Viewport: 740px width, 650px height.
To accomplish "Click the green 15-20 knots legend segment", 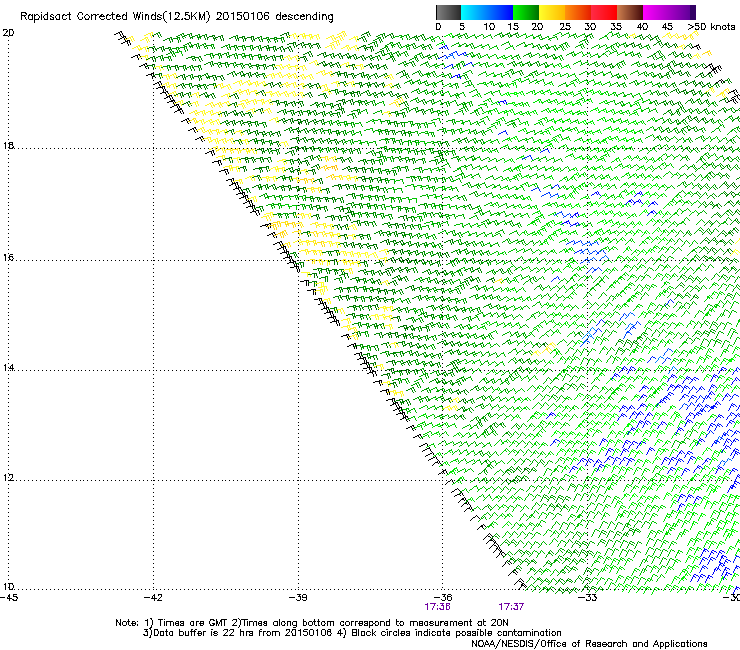I will point(526,12).
